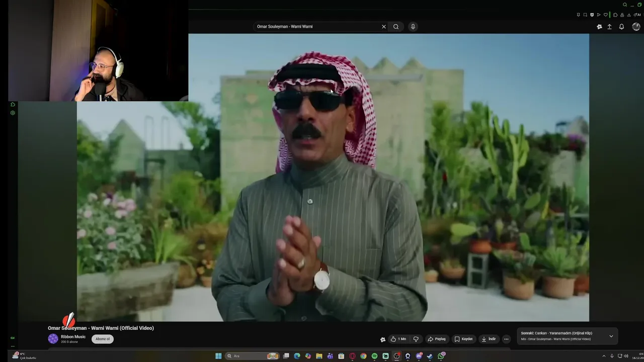Download video with İndir button
This screenshot has height=362, width=644.
pyautogui.click(x=489, y=339)
